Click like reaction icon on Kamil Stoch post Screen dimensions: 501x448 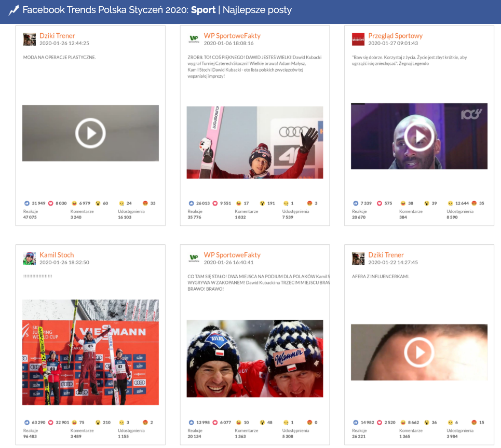tap(27, 423)
